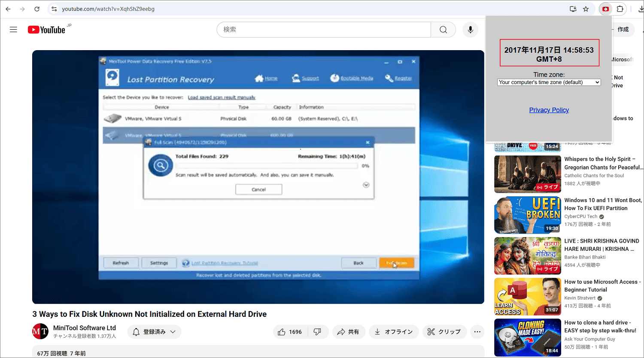Image resolution: width=644 pixels, height=358 pixels.
Task: Open LIVE SHRI KRISHNA GOVIND video title
Action: (602, 245)
